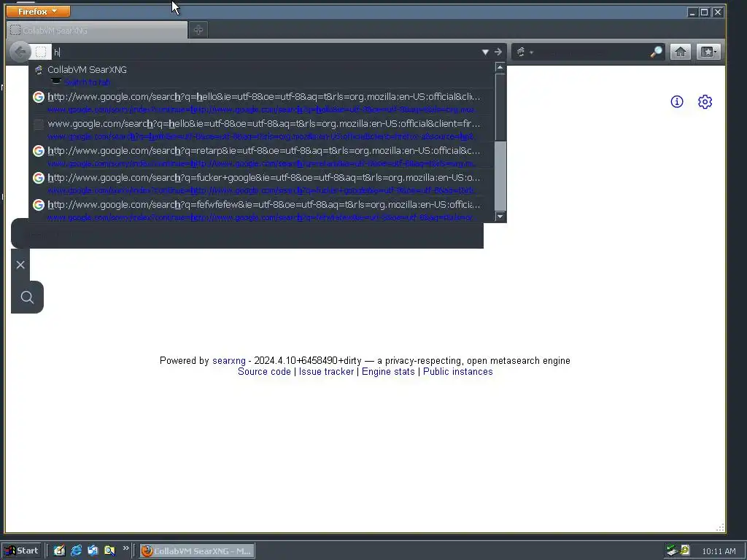This screenshot has width=747, height=560.
Task: Launch the folder search quick launch icon
Action: [109, 551]
